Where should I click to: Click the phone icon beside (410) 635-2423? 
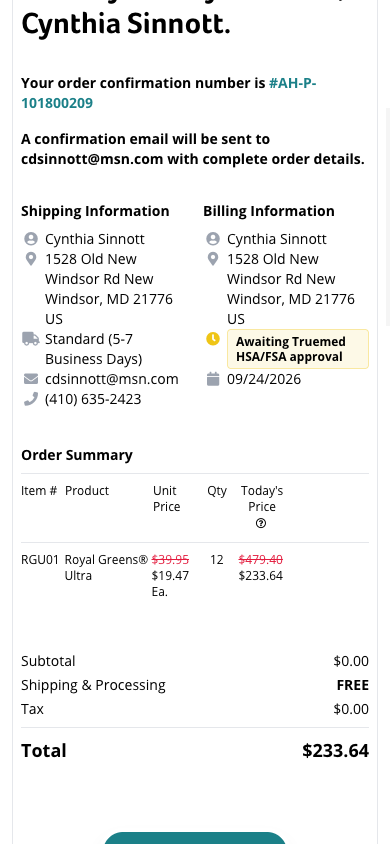click(31, 399)
